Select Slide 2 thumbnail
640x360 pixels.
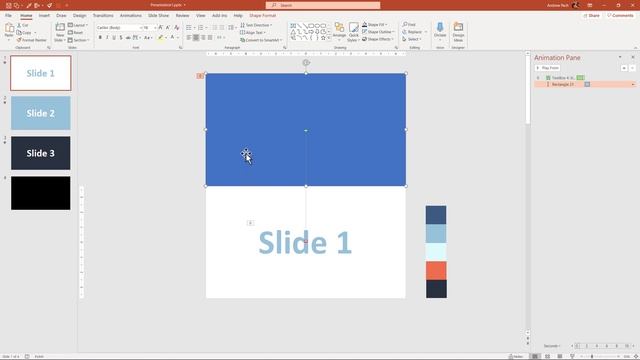[x=40, y=113]
